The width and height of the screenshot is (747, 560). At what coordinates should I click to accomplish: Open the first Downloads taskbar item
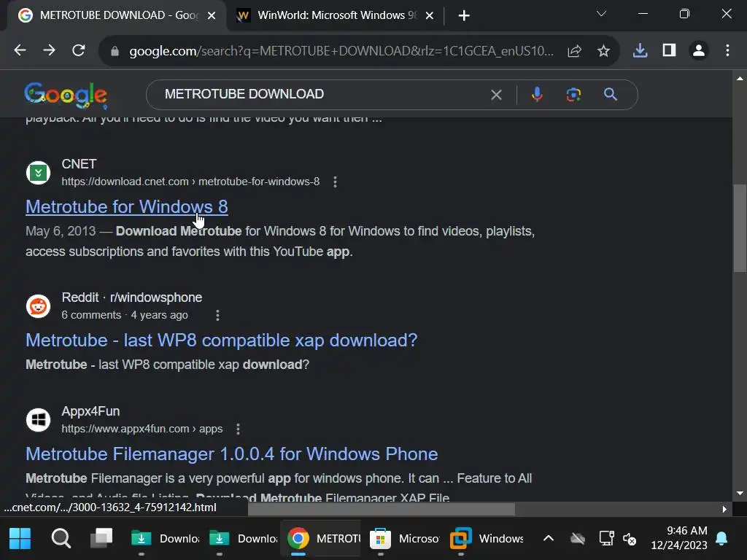tap(165, 539)
